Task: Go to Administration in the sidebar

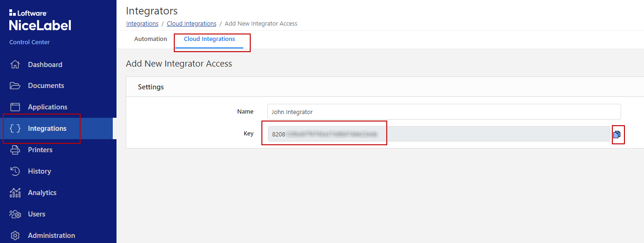Action: coord(51,236)
